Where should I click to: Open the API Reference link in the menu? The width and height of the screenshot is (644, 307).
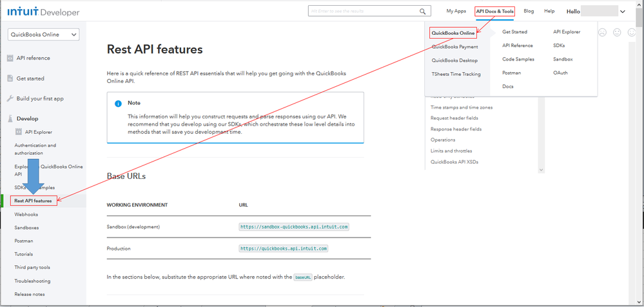click(x=518, y=46)
